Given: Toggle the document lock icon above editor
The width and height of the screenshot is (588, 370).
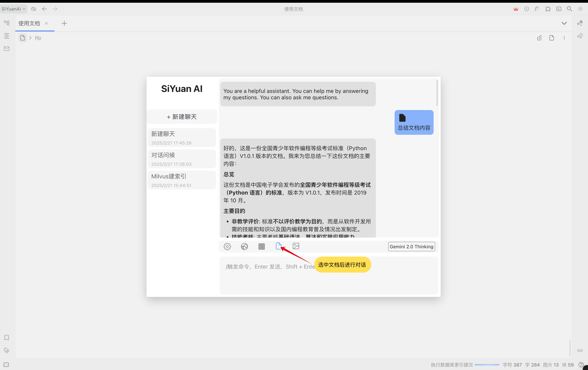Looking at the screenshot, I should click(540, 38).
